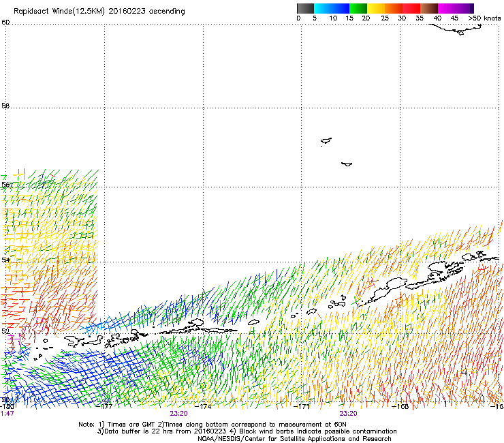Click the 'NOAA/NESDIS/Center for Satellite Applications and Research' credit
This screenshot has width=504, height=443.
click(294, 439)
